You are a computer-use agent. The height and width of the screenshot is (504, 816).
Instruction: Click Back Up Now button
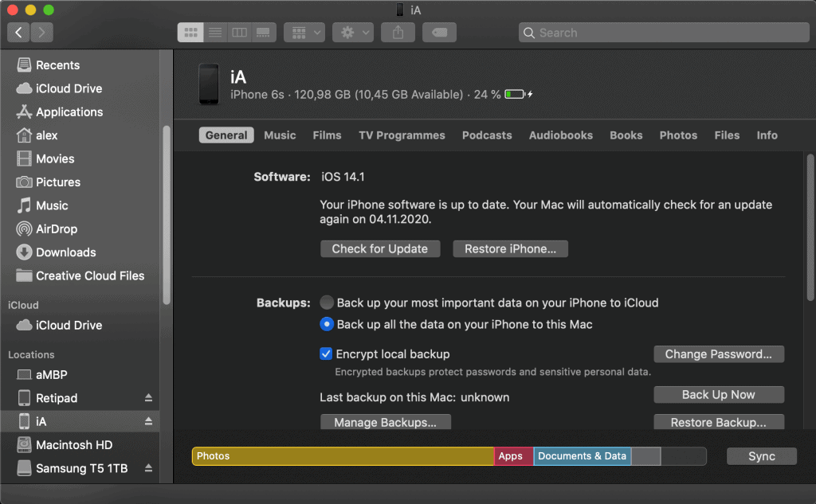[x=719, y=394]
